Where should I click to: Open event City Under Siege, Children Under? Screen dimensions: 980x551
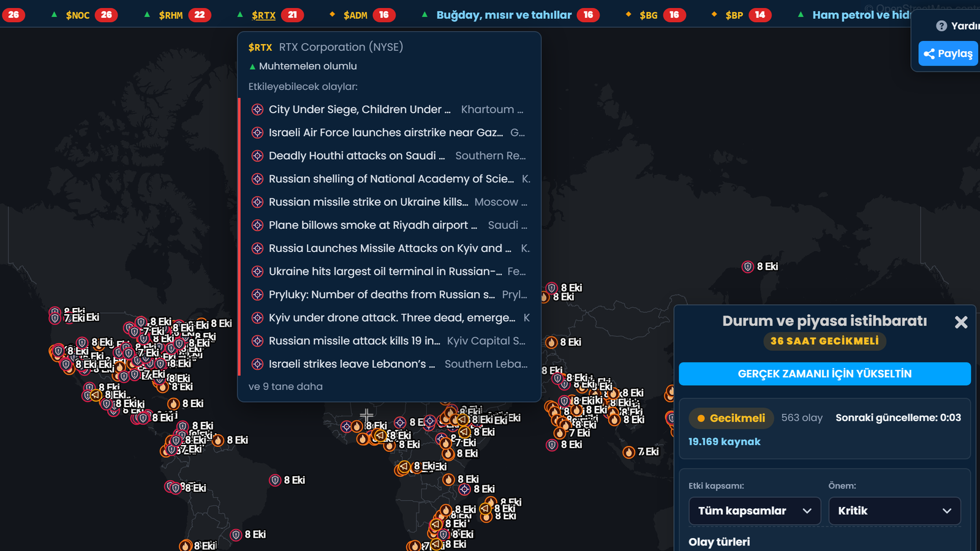coord(390,110)
